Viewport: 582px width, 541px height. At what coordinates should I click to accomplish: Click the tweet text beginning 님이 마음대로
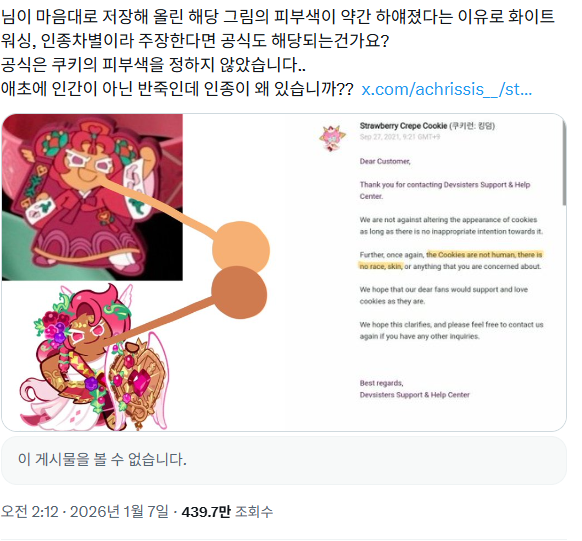pos(278,52)
